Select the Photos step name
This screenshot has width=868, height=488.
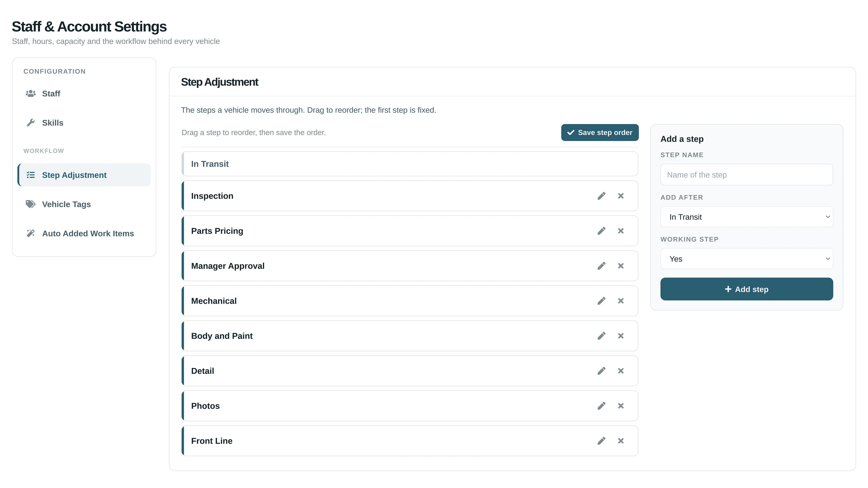click(205, 406)
